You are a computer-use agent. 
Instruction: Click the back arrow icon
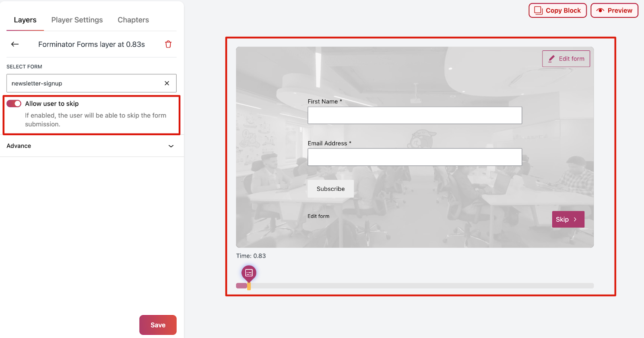(x=15, y=44)
